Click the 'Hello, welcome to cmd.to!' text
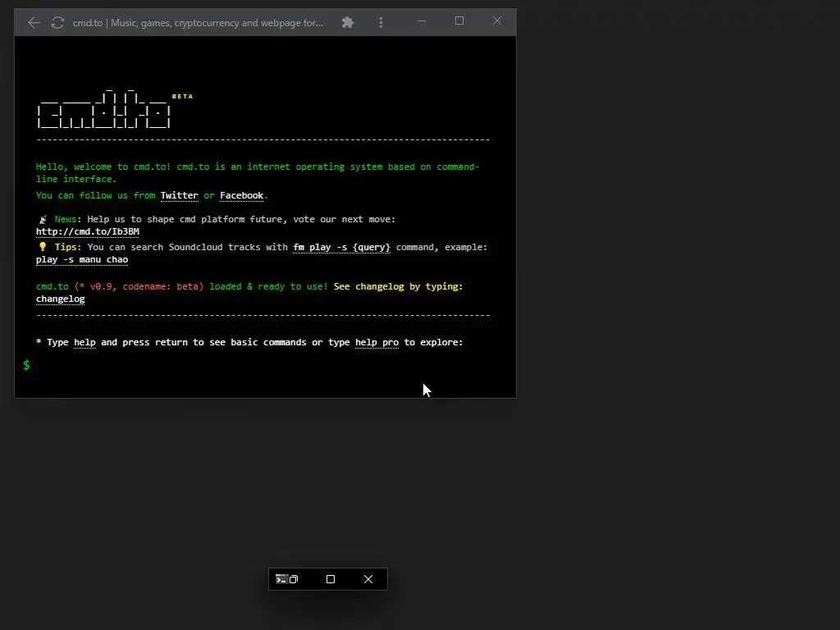 tap(103, 167)
